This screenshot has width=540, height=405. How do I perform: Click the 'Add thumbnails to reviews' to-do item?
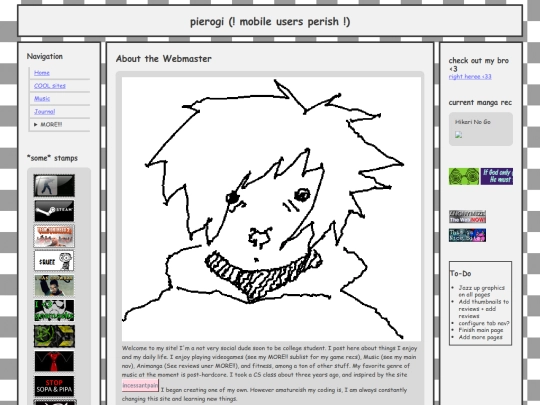click(x=484, y=309)
